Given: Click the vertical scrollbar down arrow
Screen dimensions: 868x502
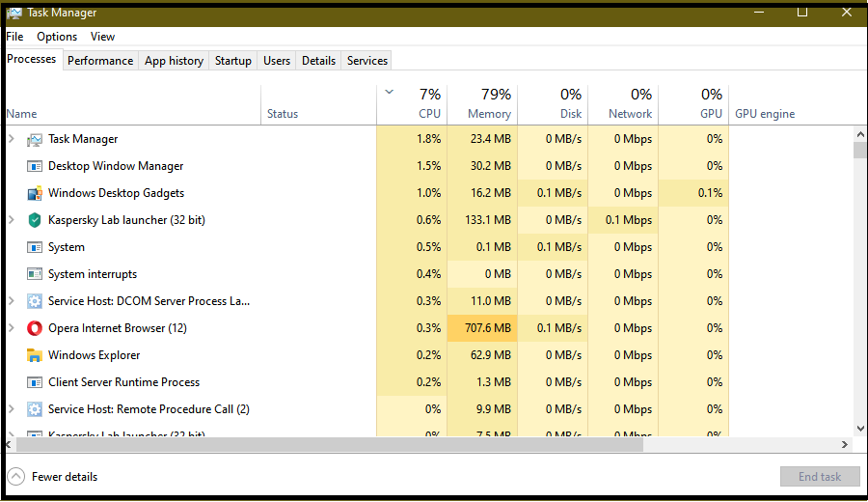Looking at the screenshot, I should (860, 428).
